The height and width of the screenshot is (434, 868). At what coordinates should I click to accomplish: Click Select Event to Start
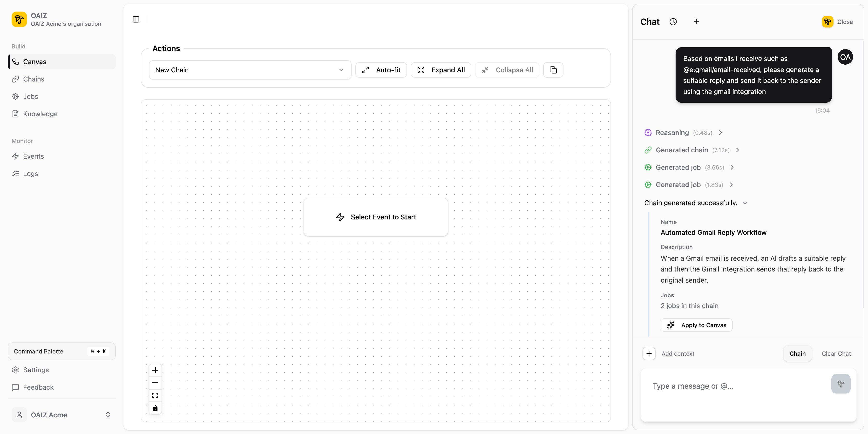coord(376,217)
